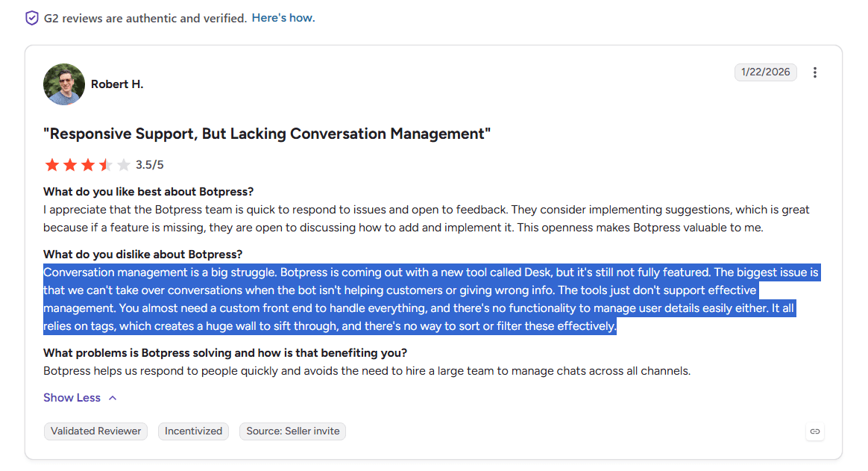Click the "What do you dislike about Botpress?" heading

coord(143,255)
